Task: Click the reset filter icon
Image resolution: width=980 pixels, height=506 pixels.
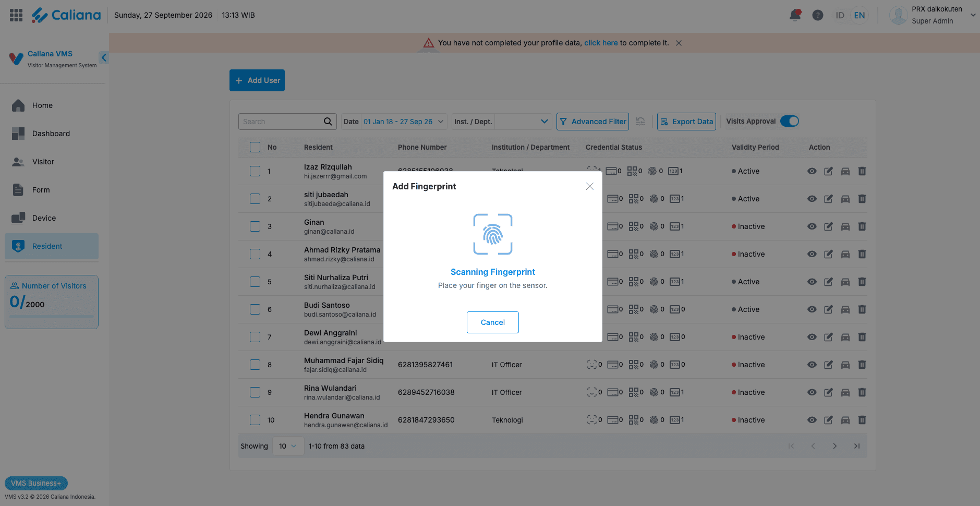Action: [x=640, y=122]
